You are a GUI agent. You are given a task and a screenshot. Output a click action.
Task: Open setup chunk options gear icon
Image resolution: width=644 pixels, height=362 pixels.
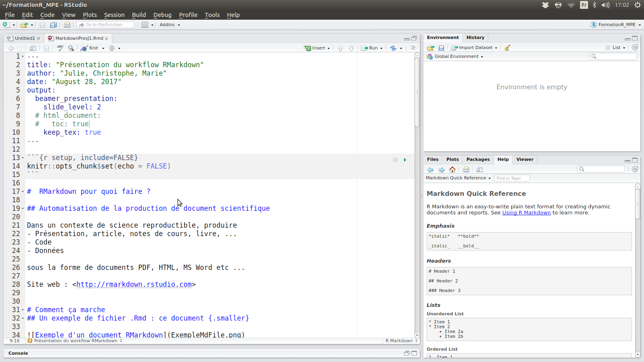click(x=395, y=160)
